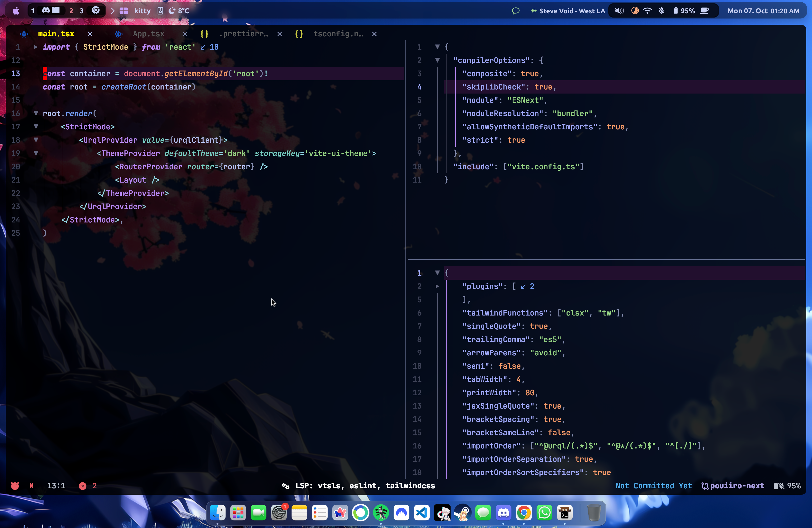Collapse the compilerOptions fold in tsconfig
The height and width of the screenshot is (528, 812).
pos(437,60)
